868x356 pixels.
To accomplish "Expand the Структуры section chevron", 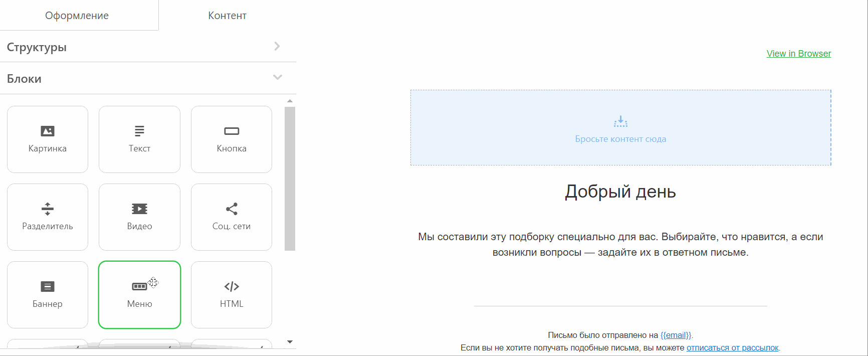I will [x=277, y=46].
